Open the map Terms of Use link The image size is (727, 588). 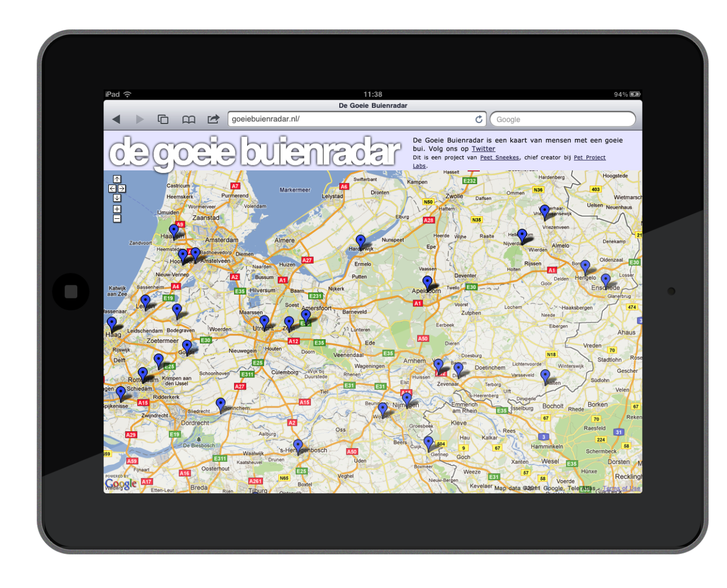pyautogui.click(x=621, y=488)
